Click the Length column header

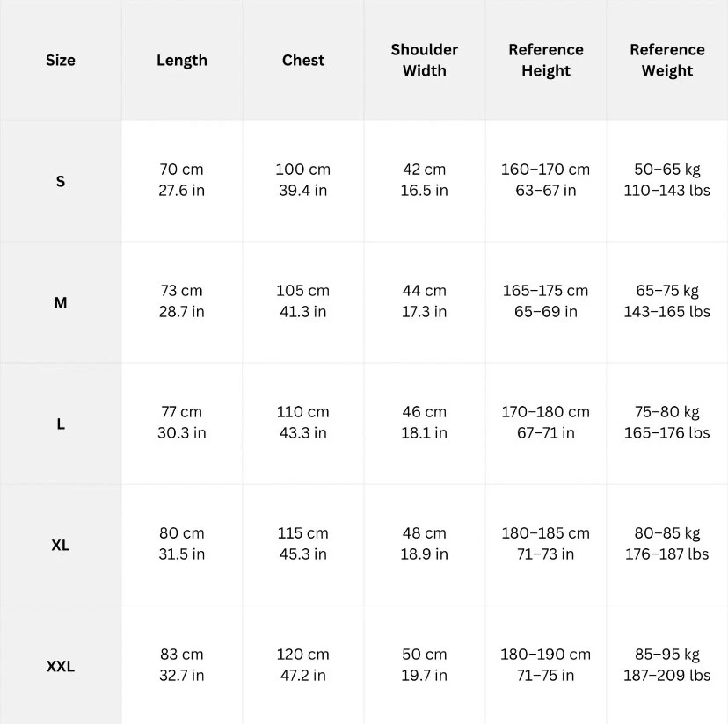(182, 61)
